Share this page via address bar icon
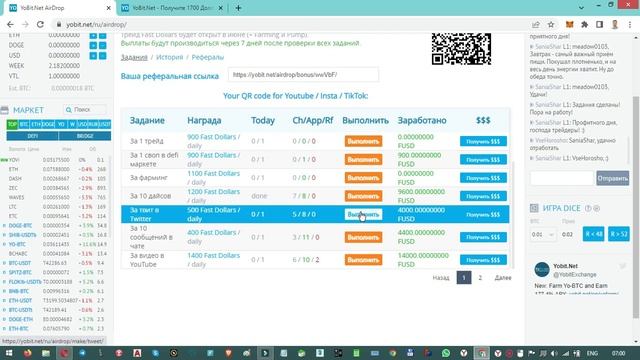The image size is (640, 360). click(536, 24)
